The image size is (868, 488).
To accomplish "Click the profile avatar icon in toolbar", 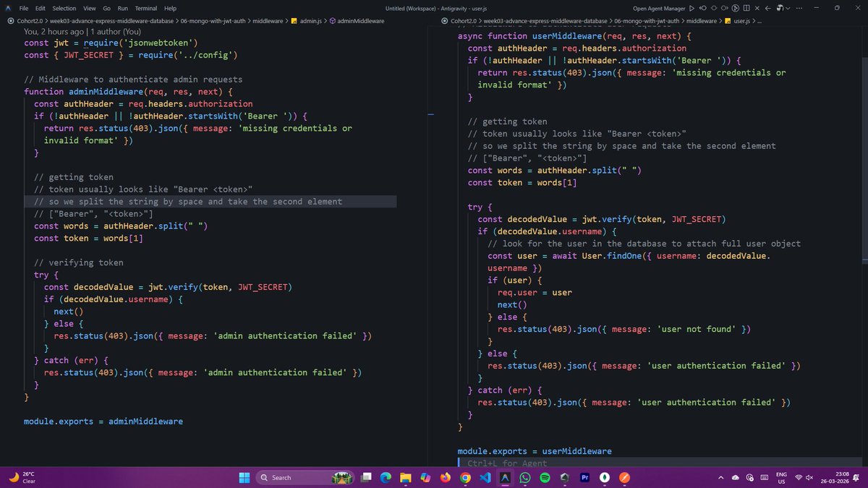I will [x=780, y=8].
